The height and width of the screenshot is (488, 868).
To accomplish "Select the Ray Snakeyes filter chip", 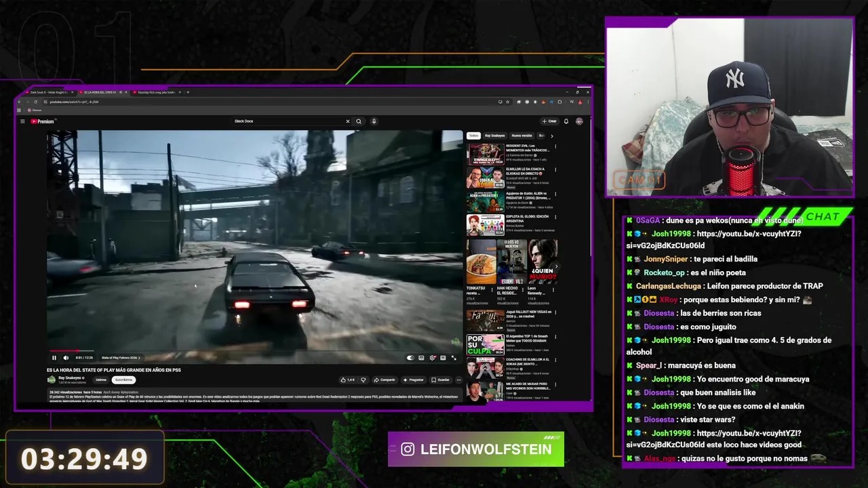I will click(494, 136).
